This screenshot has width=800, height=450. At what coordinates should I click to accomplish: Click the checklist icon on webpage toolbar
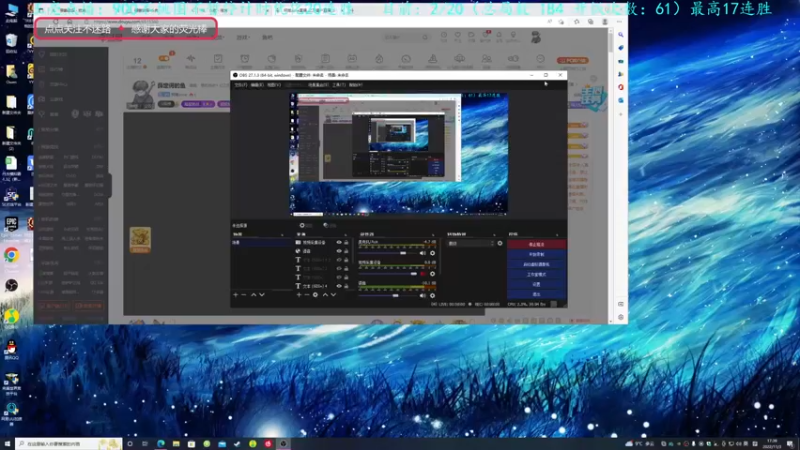click(x=218, y=59)
